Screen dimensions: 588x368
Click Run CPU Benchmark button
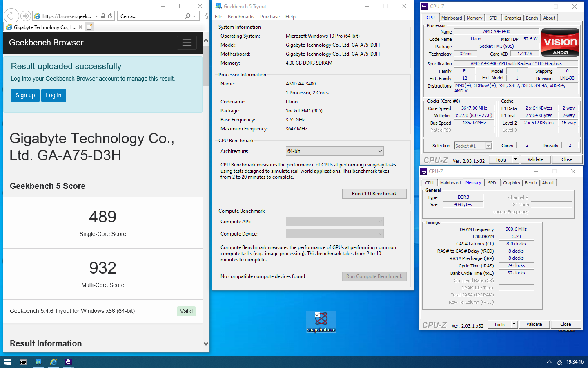(374, 194)
